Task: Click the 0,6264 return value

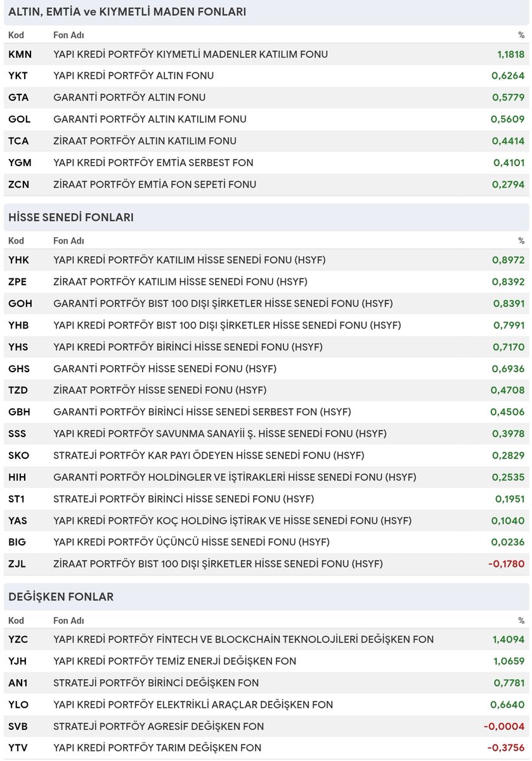Action: click(509, 76)
